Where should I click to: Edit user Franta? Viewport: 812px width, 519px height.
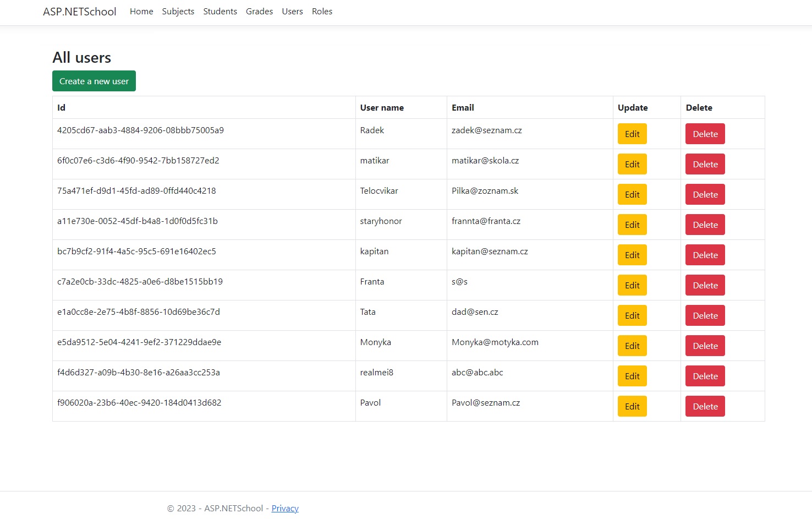pyautogui.click(x=632, y=285)
